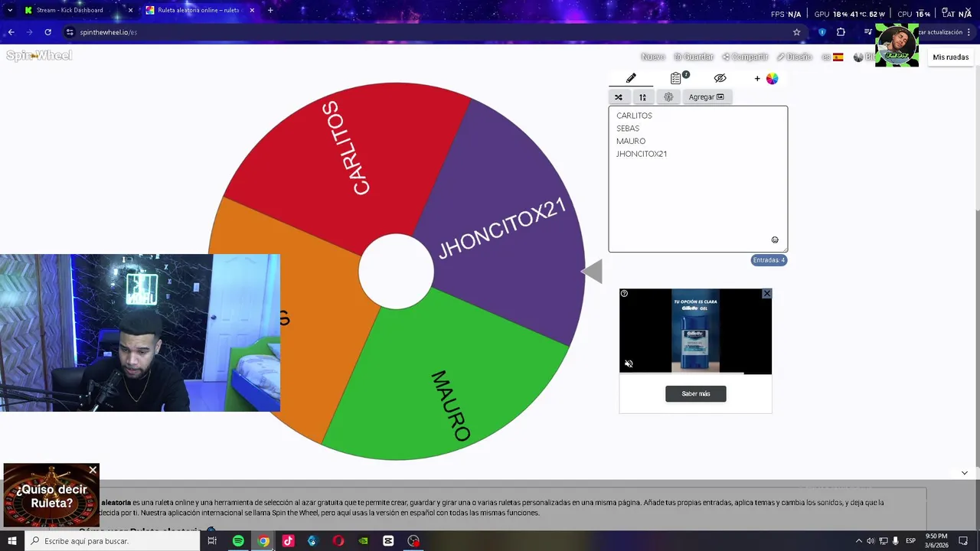Unmute the Gillette video ad
Viewport: 980px width, 551px height.
(629, 364)
